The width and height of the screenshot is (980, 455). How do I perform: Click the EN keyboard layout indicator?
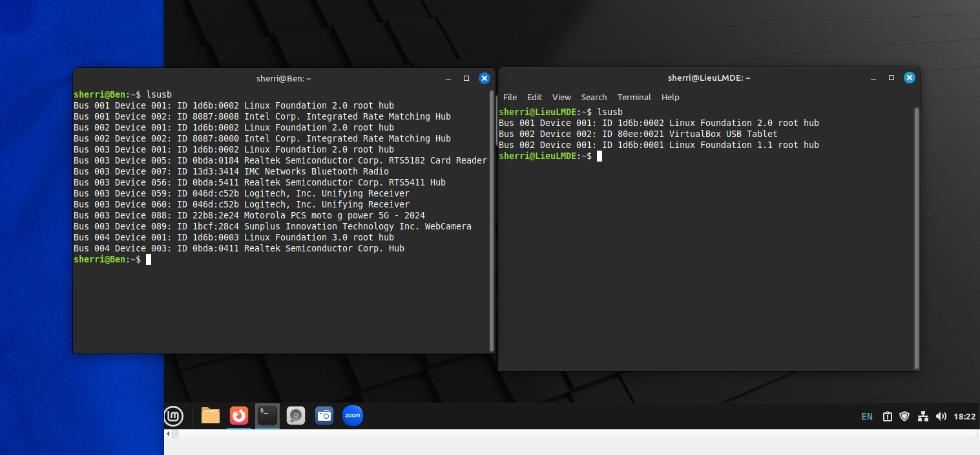tap(867, 417)
